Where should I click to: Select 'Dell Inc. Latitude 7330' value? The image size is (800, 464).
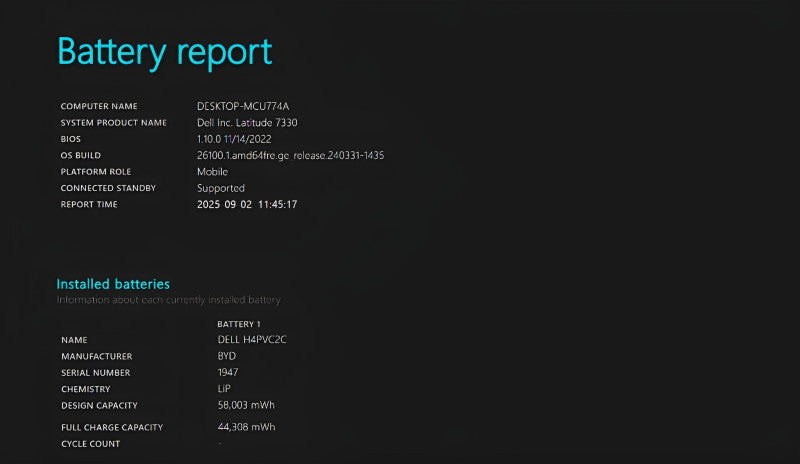point(247,123)
